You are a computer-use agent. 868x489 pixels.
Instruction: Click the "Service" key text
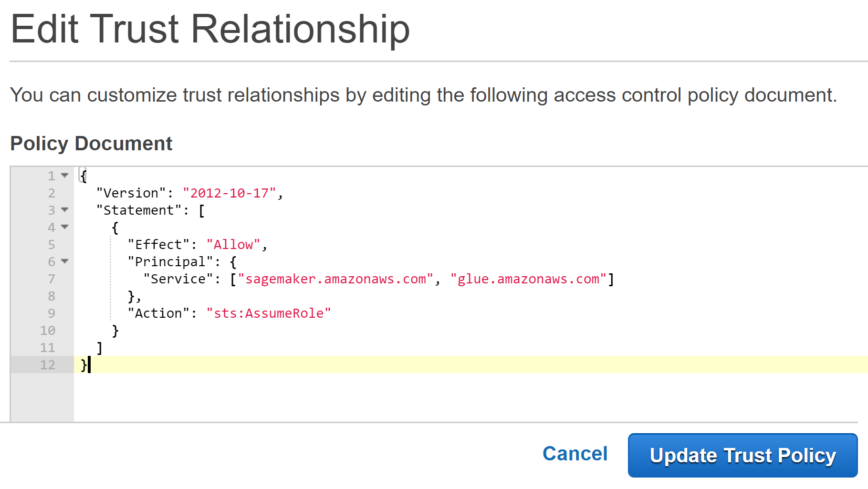pyautogui.click(x=178, y=279)
